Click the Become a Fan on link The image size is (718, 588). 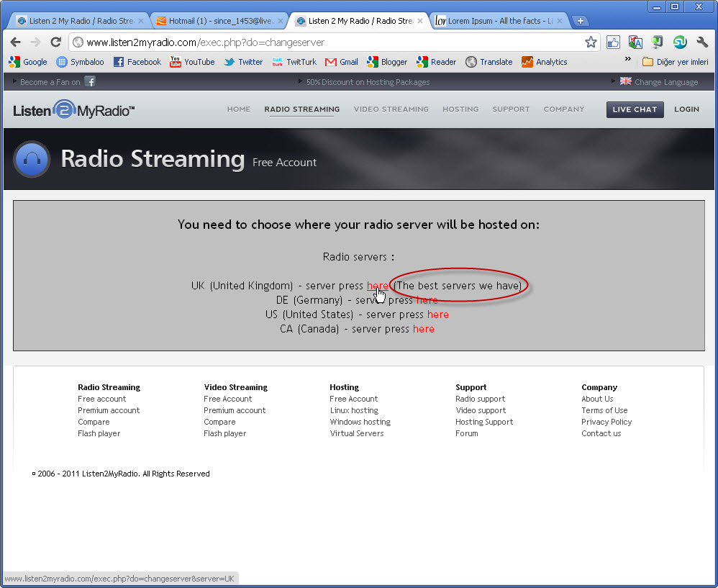50,82
